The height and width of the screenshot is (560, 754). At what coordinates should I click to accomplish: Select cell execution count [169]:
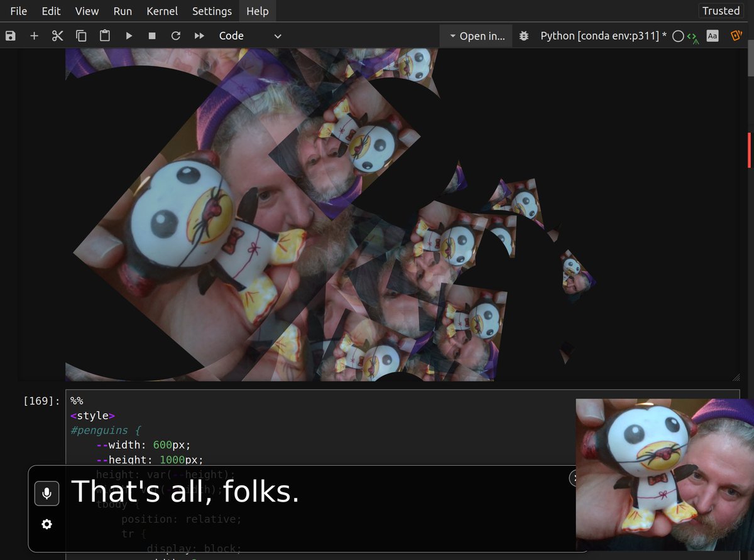tap(41, 401)
